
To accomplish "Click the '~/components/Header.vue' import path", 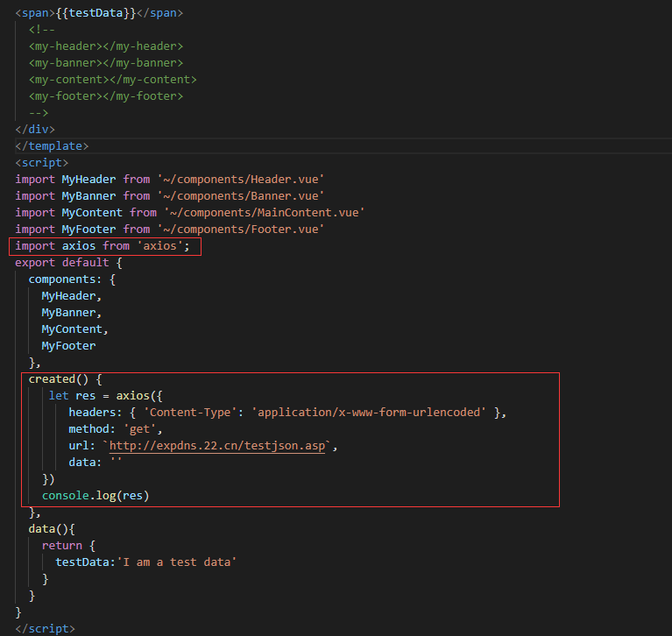I will point(240,180).
